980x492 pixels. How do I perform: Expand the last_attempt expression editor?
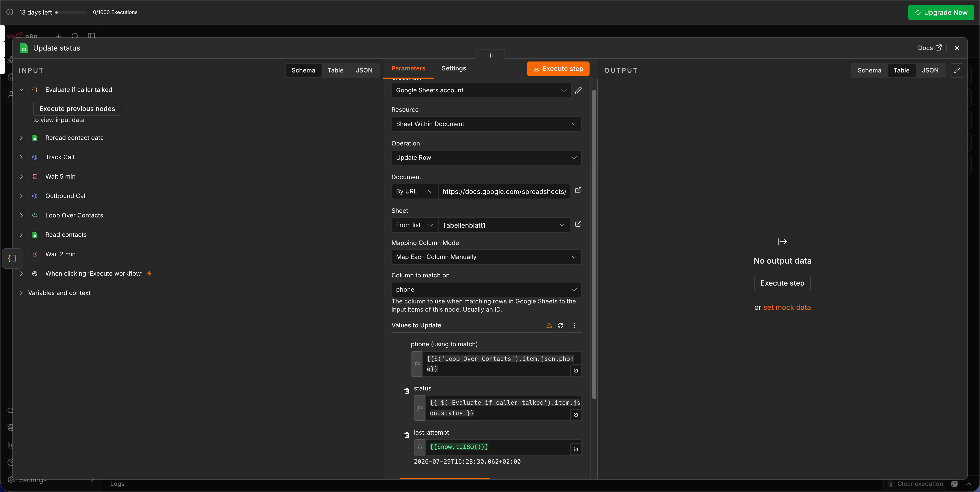coord(575,449)
